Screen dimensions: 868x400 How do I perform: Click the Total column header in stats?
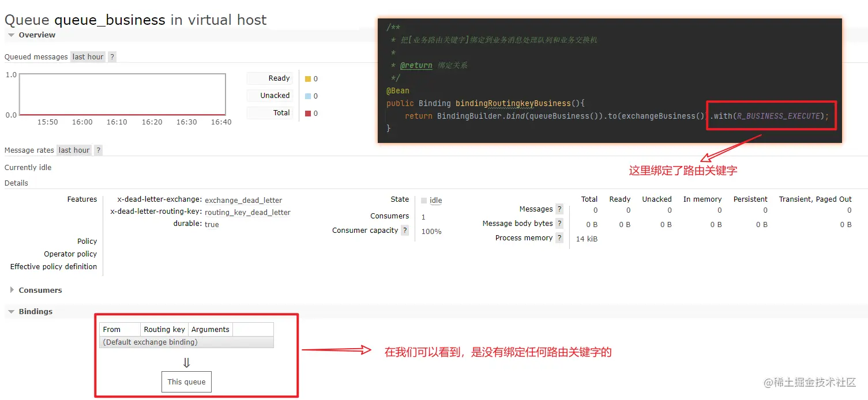tap(589, 199)
